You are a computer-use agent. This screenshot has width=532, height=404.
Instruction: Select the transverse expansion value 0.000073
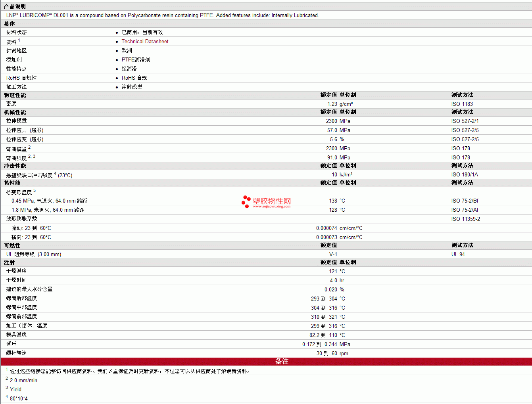pos(326,237)
